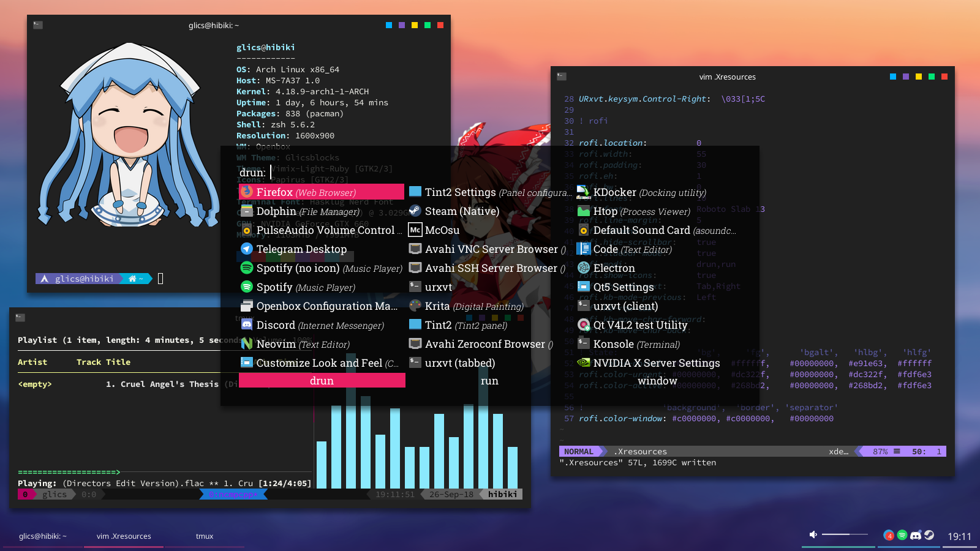Adjust the panel volume slider
Screen dimensions: 980x551
[x=845, y=534]
